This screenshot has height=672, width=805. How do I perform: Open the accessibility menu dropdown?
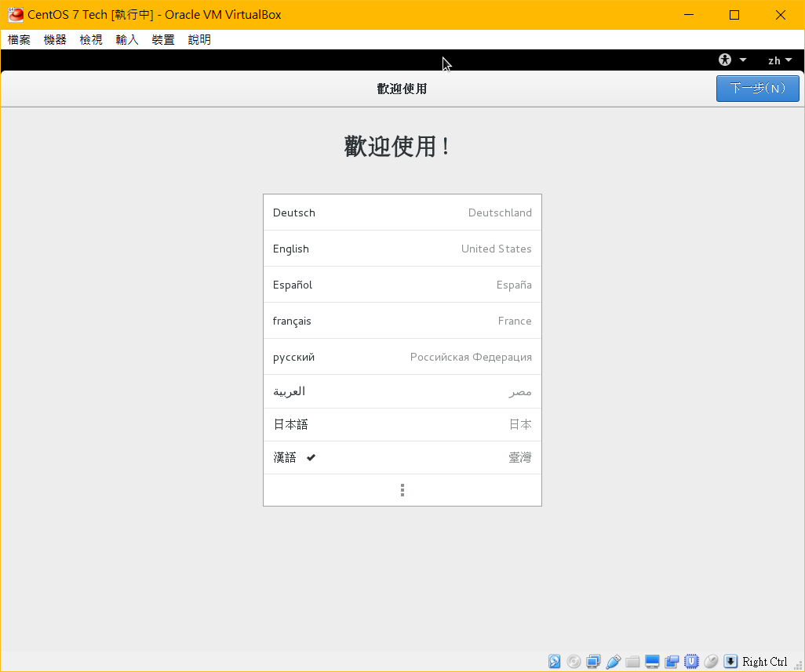click(x=732, y=60)
